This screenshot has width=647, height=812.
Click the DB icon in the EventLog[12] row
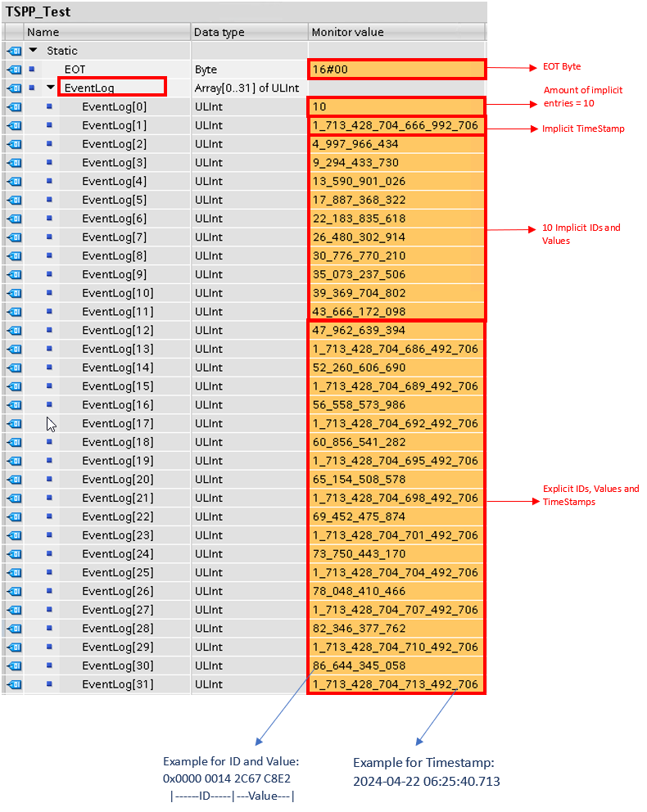[14, 331]
